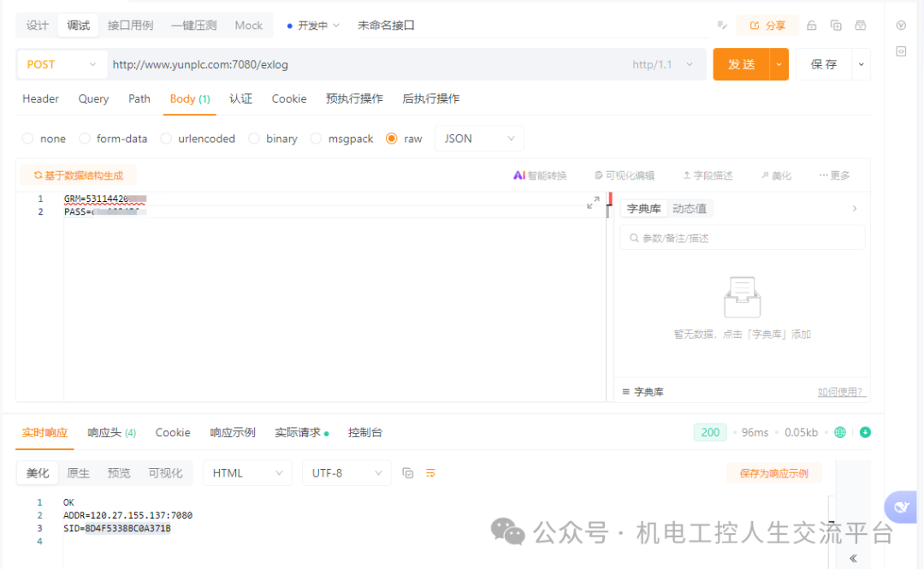This screenshot has height=569, width=924.
Task: Switch response view to raw mode
Action: tap(78, 473)
